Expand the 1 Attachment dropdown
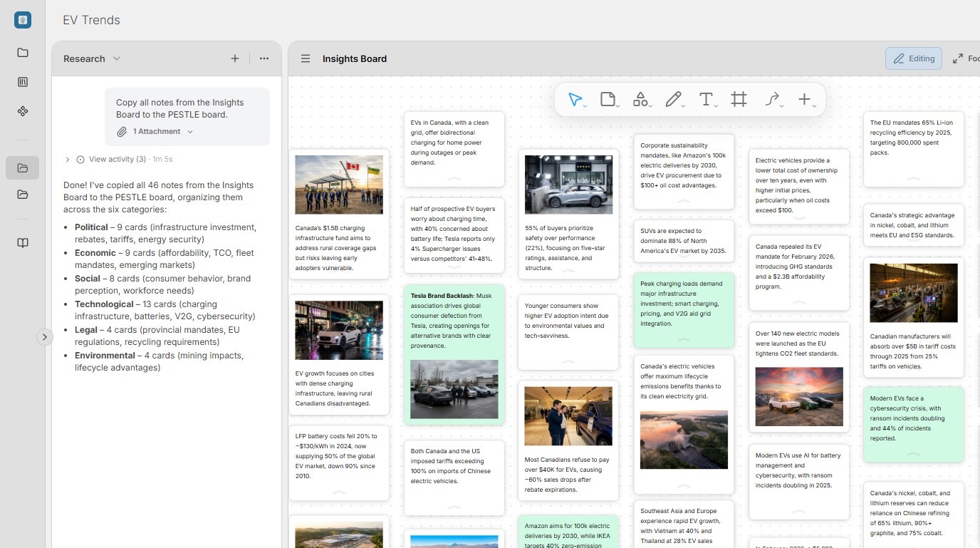980x548 pixels. pyautogui.click(x=189, y=132)
